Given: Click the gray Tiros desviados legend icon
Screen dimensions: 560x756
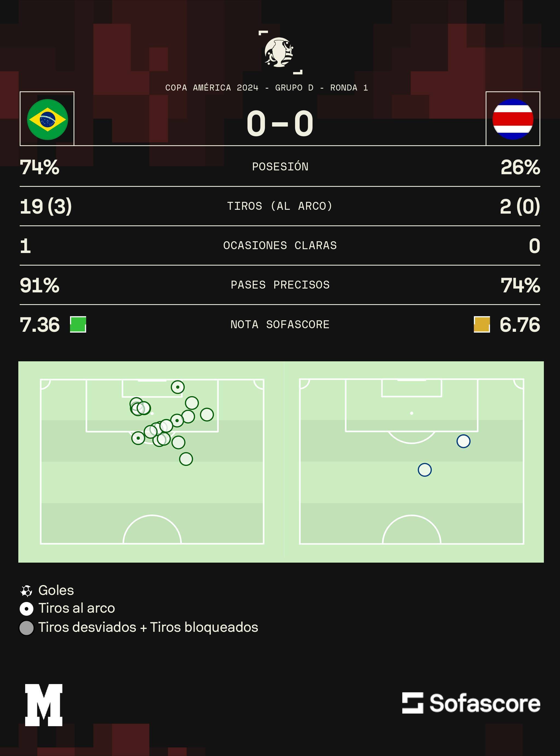Looking at the screenshot, I should pyautogui.click(x=27, y=628).
